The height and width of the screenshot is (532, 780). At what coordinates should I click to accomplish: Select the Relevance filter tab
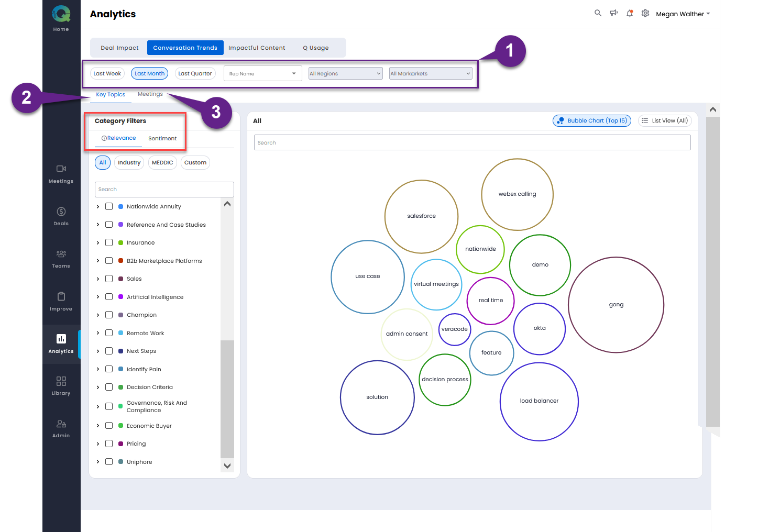118,138
